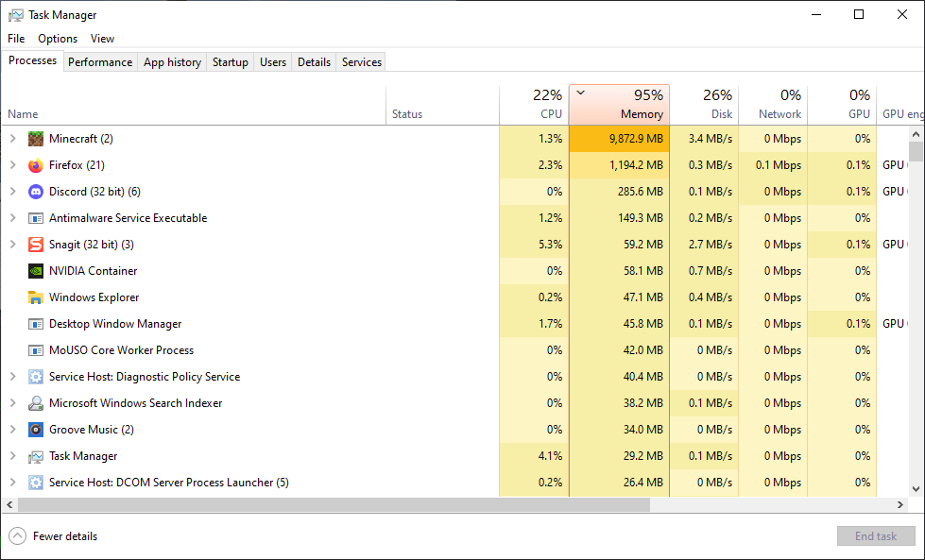Open the Options menu
This screenshot has width=925, height=560.
click(x=58, y=39)
